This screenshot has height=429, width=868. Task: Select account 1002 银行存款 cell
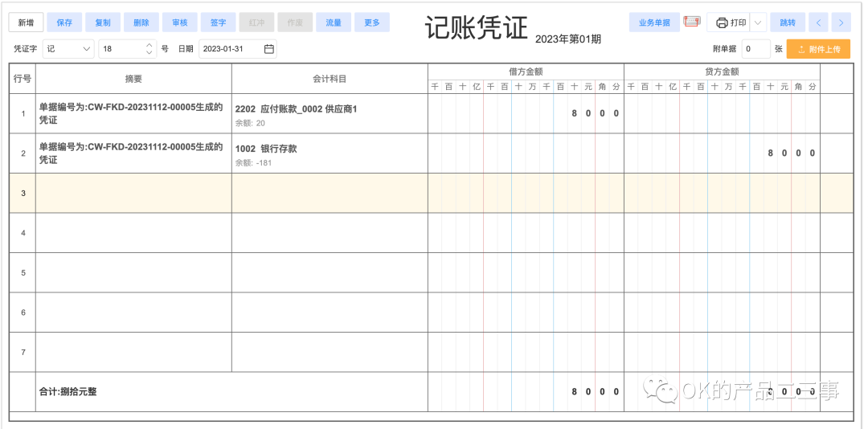(x=330, y=153)
